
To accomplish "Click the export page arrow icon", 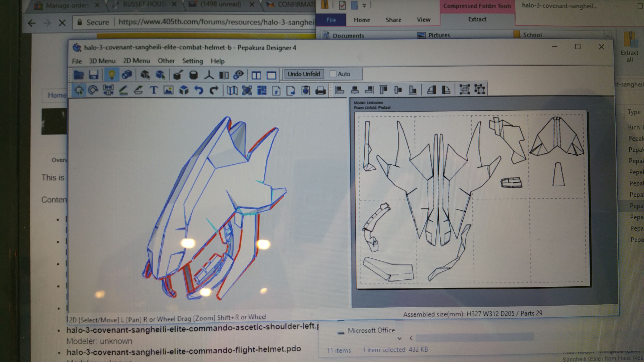I will [x=291, y=90].
